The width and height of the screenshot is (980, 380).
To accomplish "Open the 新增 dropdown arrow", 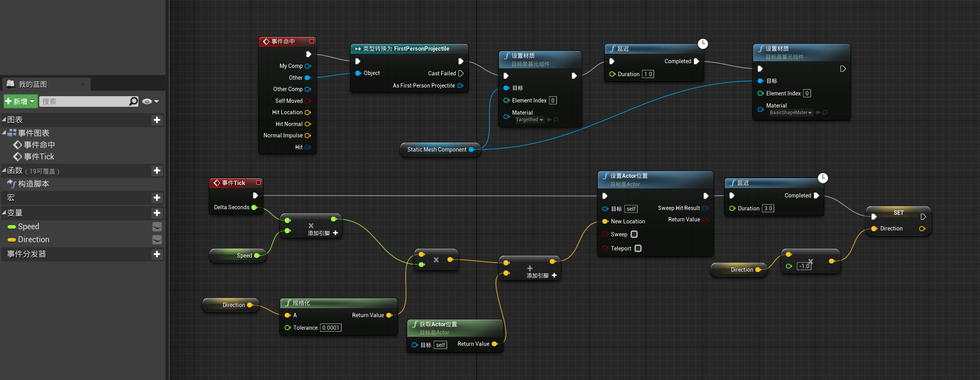I will point(33,101).
